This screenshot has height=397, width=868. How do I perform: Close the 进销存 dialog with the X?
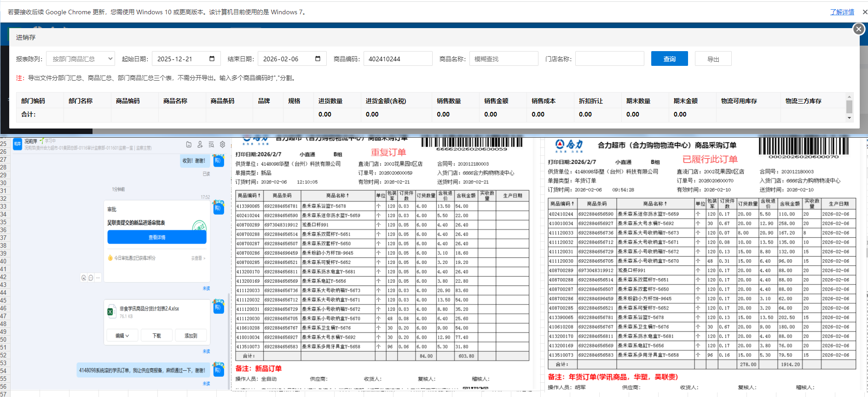coord(858,29)
